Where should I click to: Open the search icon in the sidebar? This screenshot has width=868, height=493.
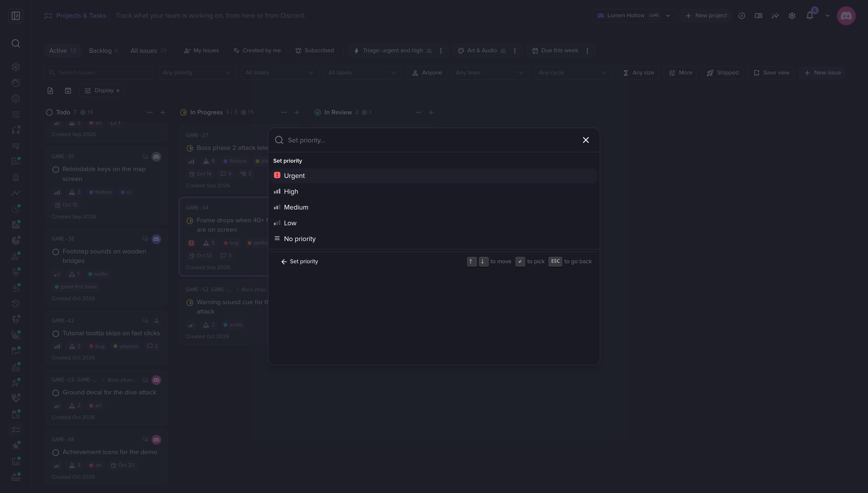16,43
